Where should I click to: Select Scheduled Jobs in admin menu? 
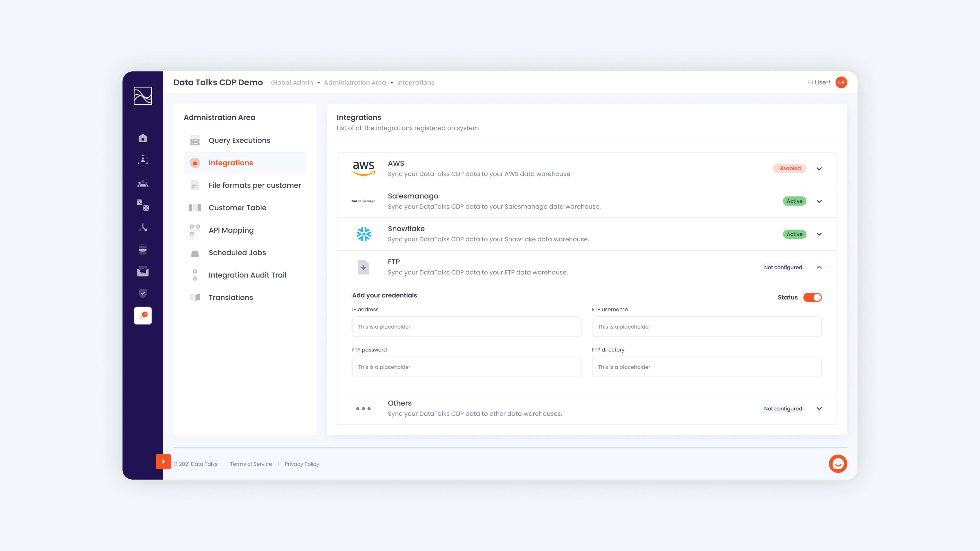(x=237, y=253)
